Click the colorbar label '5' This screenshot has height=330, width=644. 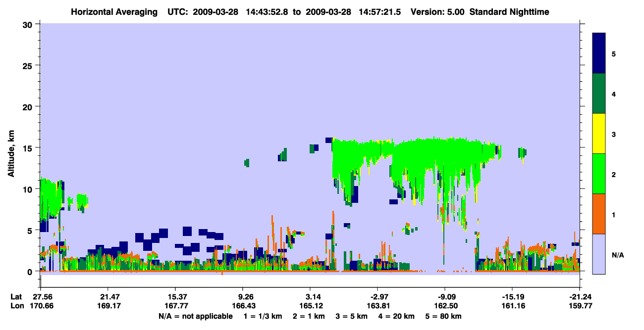click(613, 53)
